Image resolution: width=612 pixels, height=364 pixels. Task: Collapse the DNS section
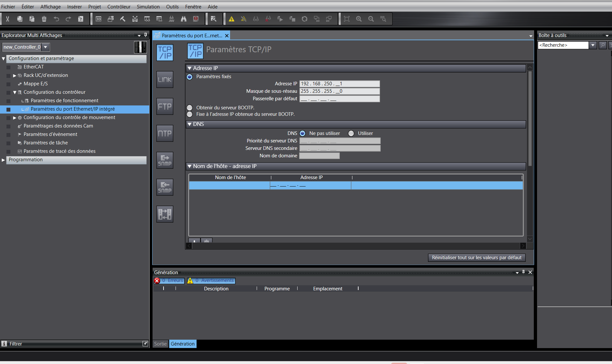click(190, 124)
